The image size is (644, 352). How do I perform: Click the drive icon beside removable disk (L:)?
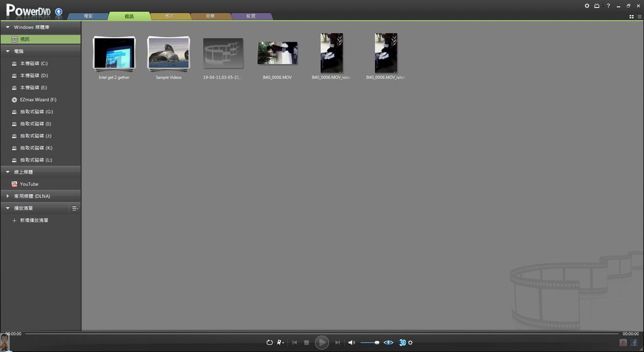pyautogui.click(x=14, y=160)
